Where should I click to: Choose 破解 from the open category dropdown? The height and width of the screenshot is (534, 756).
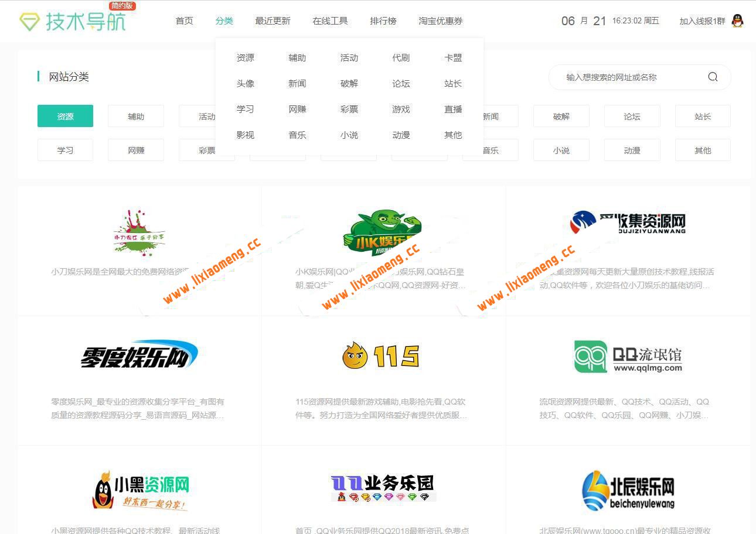coord(349,83)
